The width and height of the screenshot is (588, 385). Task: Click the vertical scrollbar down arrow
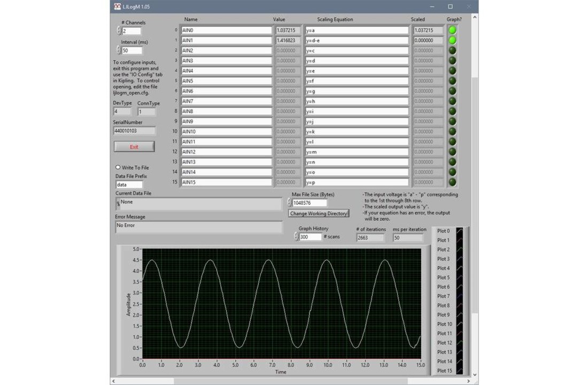point(475,374)
